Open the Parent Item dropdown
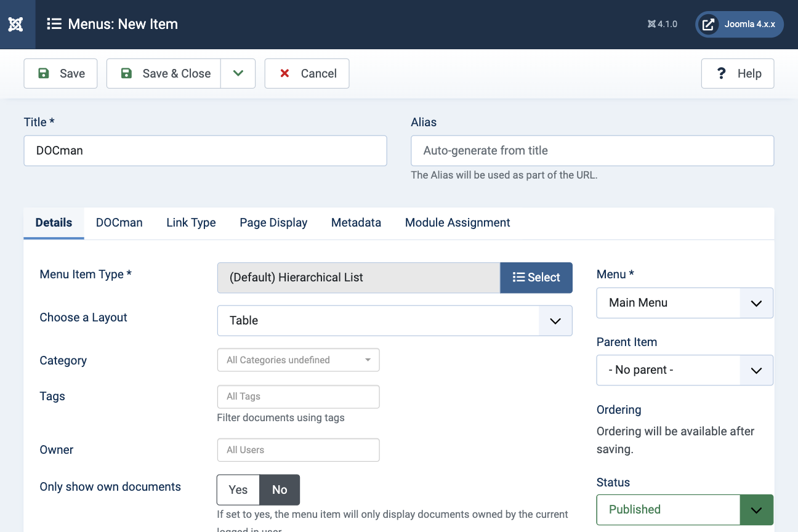 684,370
